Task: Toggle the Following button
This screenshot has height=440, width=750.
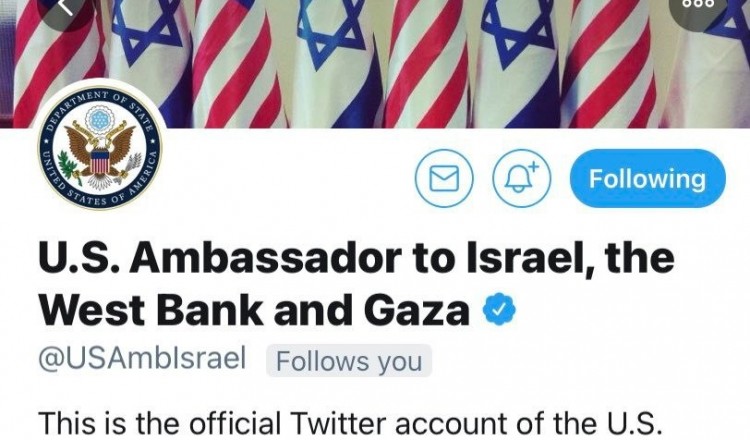Action: tap(648, 178)
